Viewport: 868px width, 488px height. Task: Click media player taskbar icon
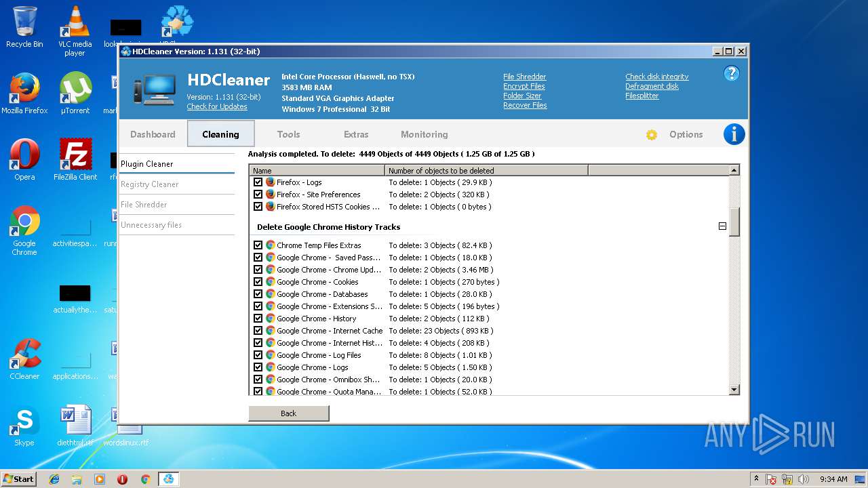(x=100, y=479)
